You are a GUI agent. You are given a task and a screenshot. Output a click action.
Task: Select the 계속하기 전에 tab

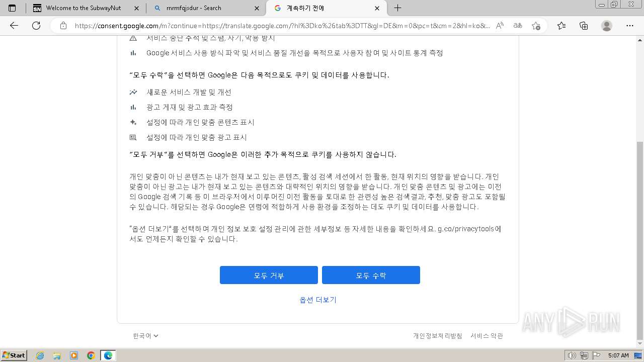[x=327, y=8]
